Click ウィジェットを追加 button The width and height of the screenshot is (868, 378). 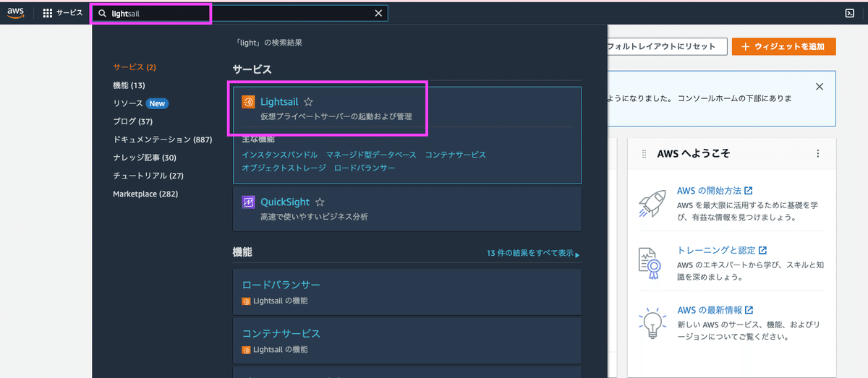(784, 46)
